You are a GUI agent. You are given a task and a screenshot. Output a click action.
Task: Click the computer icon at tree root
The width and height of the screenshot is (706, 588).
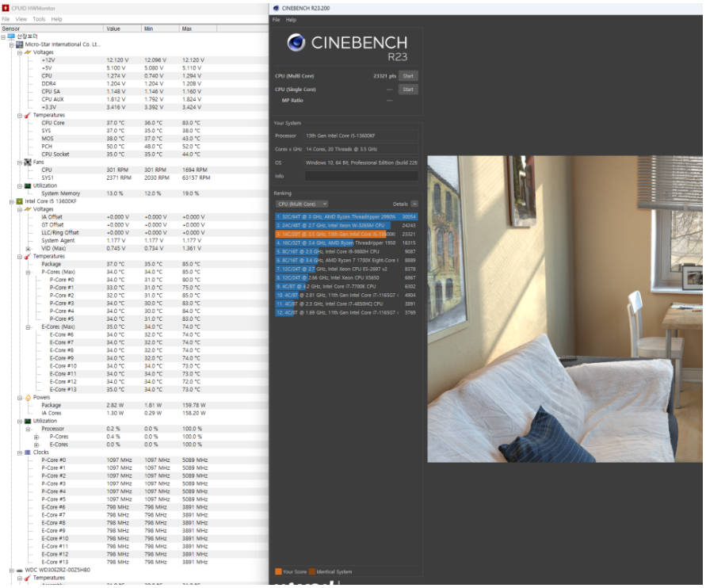click(11, 36)
